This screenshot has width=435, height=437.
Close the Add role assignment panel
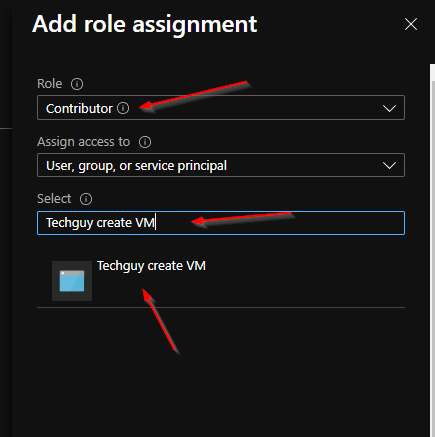[x=411, y=24]
